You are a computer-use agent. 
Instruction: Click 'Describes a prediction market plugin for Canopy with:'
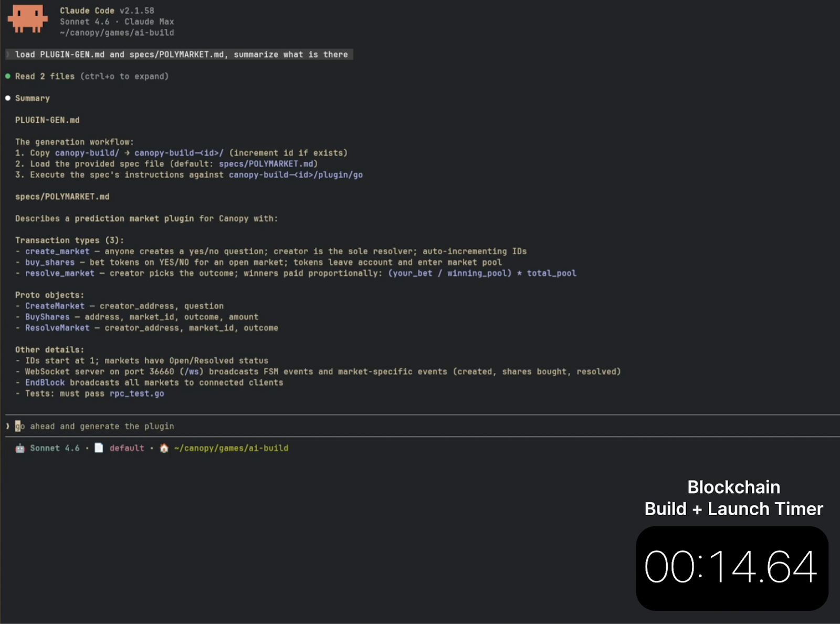coord(146,219)
